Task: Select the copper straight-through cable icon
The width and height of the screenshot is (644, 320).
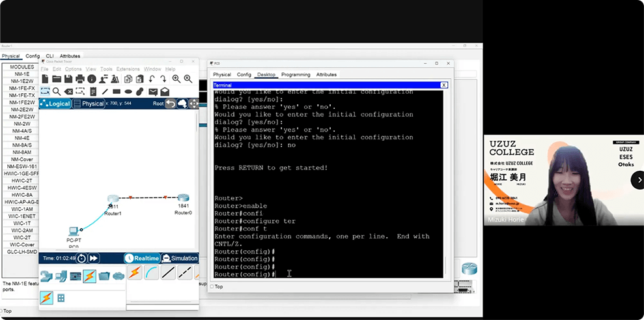Action: click(x=168, y=273)
